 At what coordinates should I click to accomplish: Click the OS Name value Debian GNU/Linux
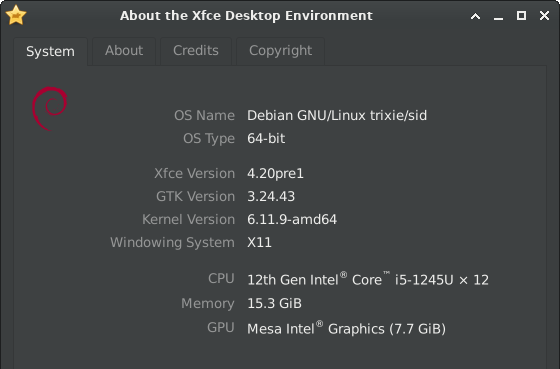[x=337, y=115]
